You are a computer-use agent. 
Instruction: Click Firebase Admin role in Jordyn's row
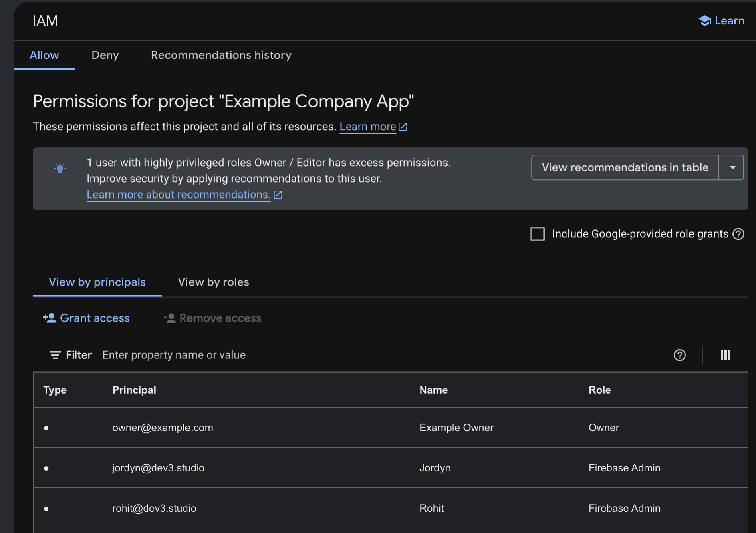click(x=624, y=468)
